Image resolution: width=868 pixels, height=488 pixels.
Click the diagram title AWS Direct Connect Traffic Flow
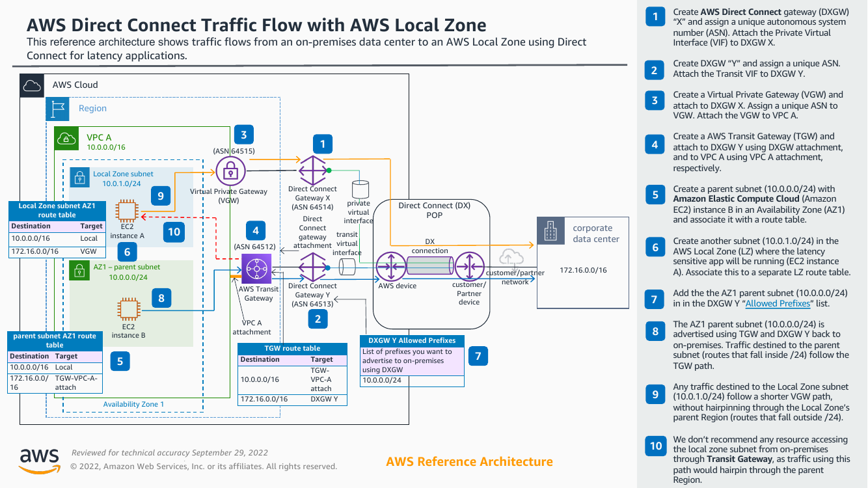coord(256,25)
